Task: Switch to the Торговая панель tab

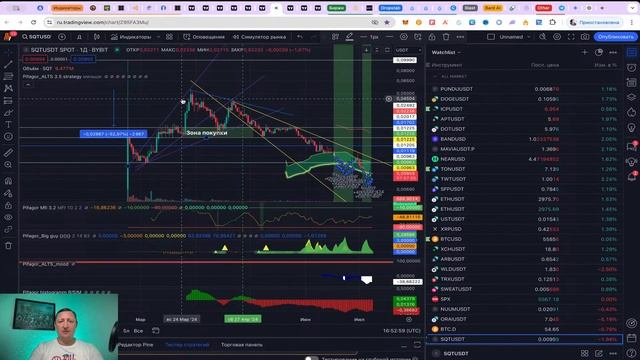Action: 242,345
